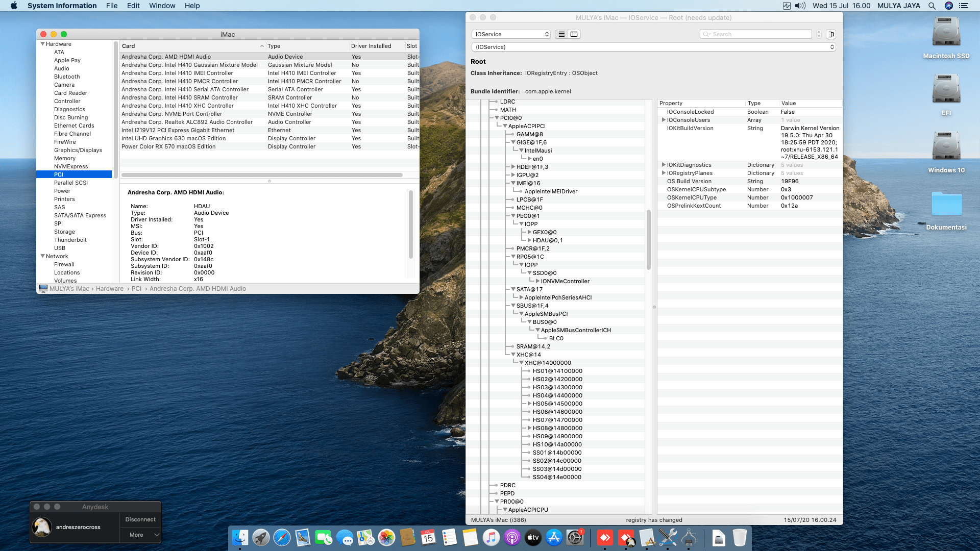Click the Siri icon in the menu bar
Viewport: 980px width, 551px height.
[x=949, y=6]
